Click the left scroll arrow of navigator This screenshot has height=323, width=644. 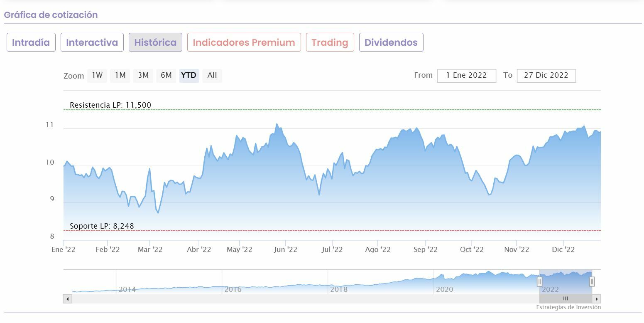click(x=67, y=299)
